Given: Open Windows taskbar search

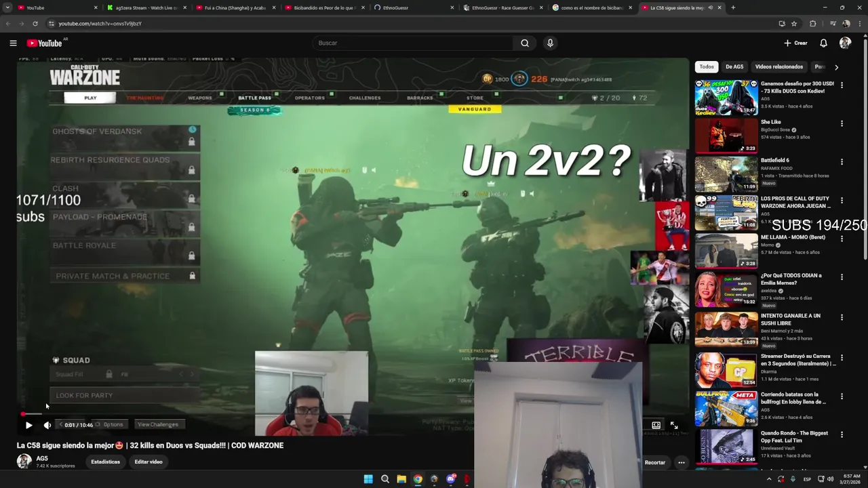Looking at the screenshot, I should [385, 479].
